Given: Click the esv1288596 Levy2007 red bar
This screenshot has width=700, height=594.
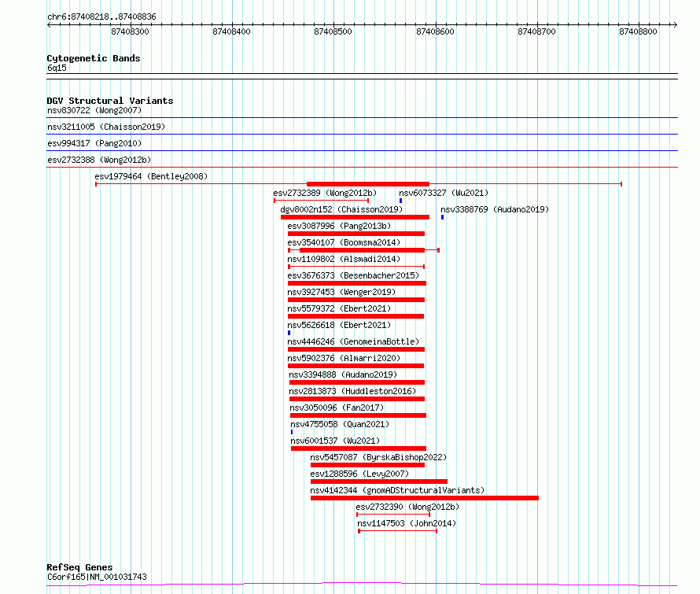Looking at the screenshot, I should click(378, 481).
